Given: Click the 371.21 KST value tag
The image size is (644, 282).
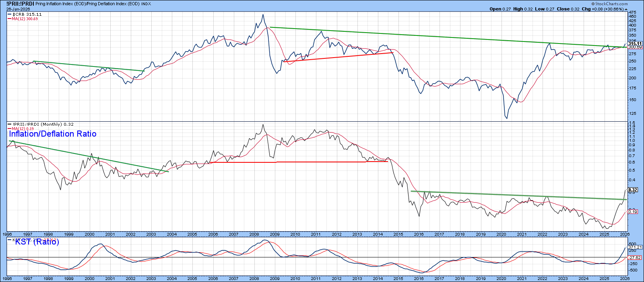Looking at the screenshot, I should (636, 247).
